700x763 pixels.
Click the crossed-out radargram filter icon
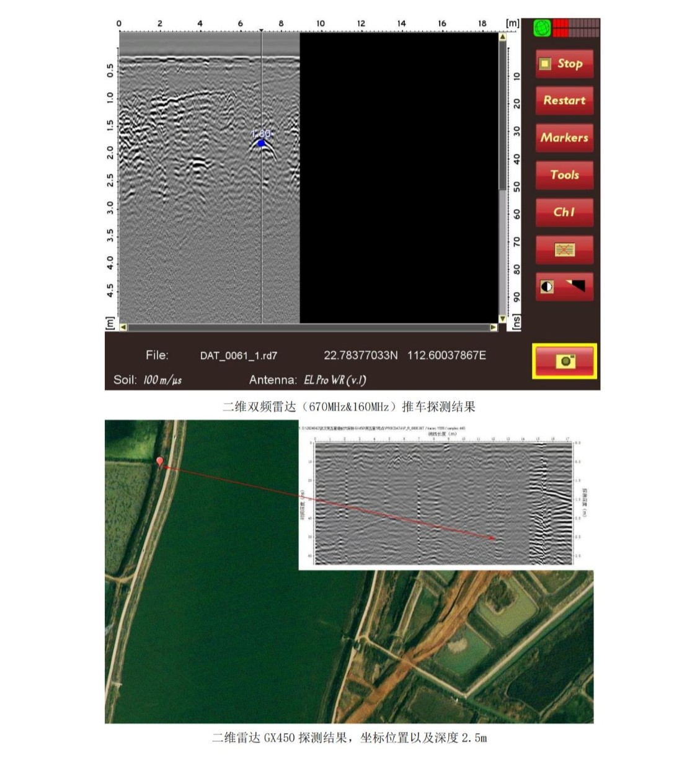pyautogui.click(x=564, y=249)
